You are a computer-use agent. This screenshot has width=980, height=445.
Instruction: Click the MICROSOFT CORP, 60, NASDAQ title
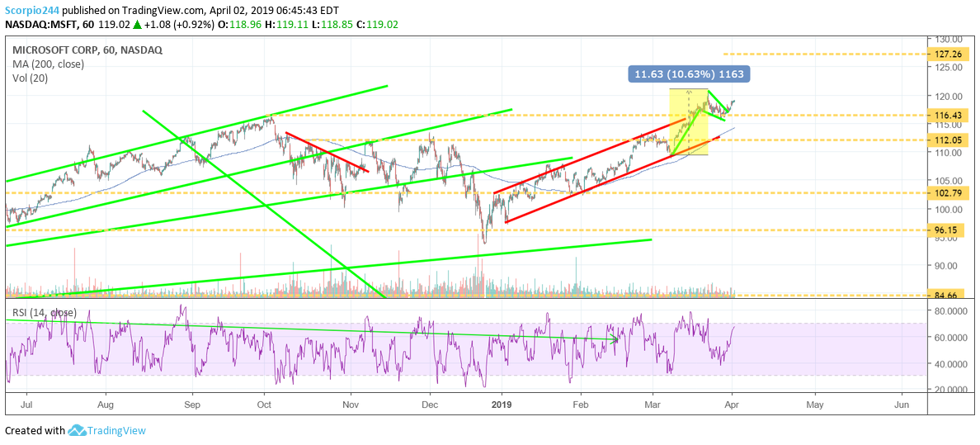coord(87,50)
